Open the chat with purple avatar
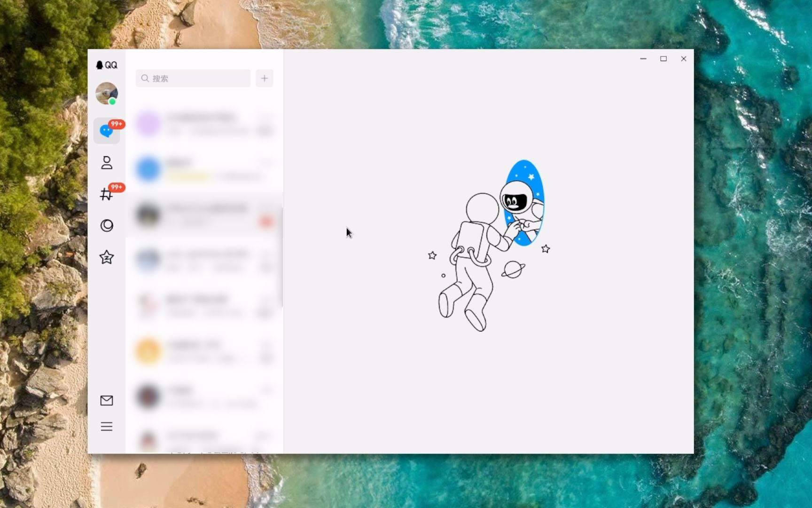Viewport: 812px width, 508px height. (204, 124)
